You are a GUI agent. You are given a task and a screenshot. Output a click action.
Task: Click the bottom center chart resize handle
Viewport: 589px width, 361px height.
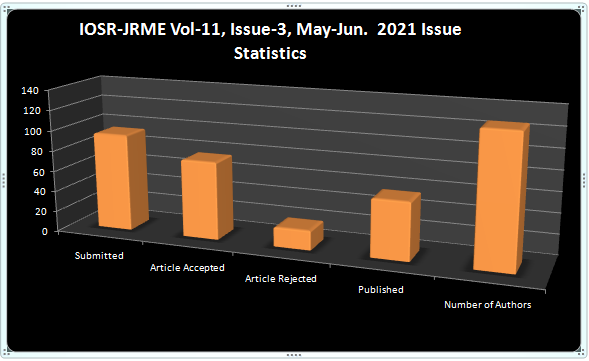pyautogui.click(x=294, y=355)
